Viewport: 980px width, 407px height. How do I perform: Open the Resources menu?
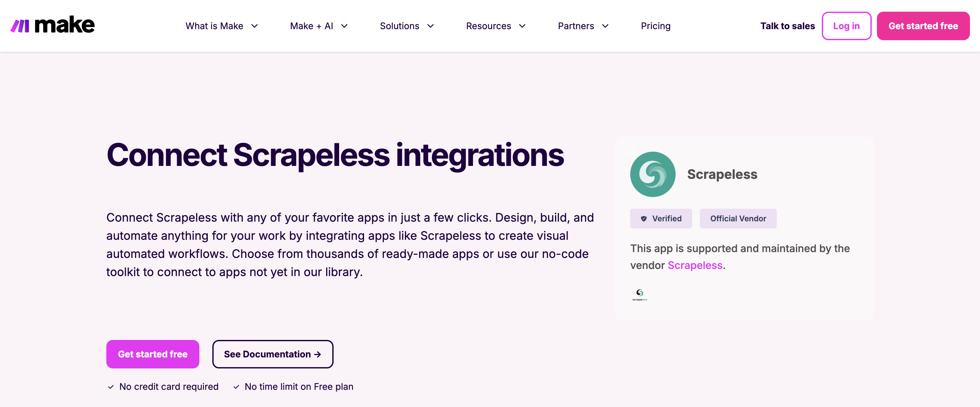496,26
